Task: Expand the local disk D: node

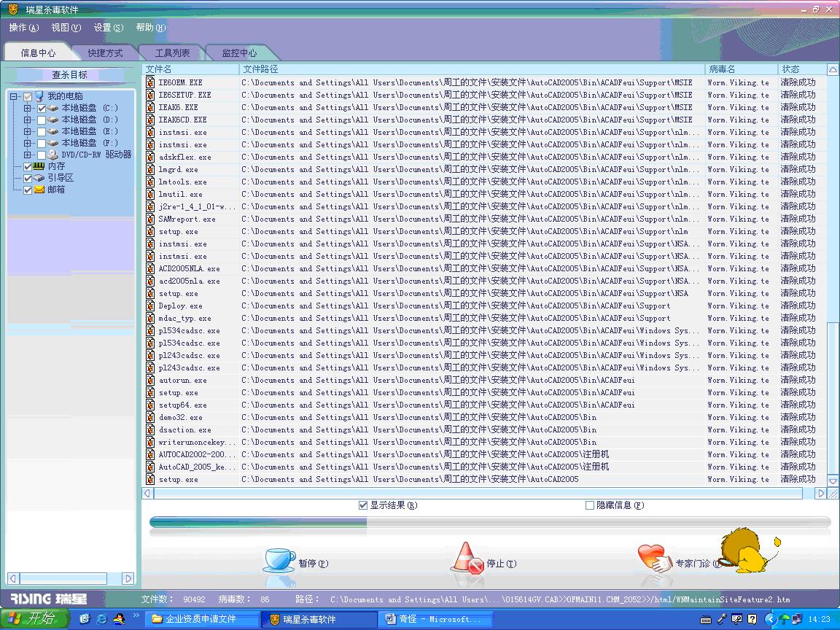Action: point(27,120)
